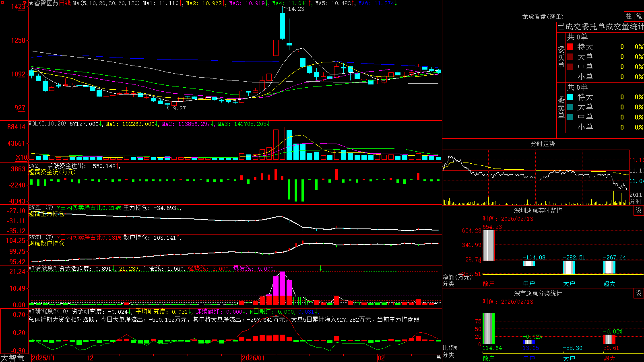Image resolution: width=644 pixels, height=362 pixels.
Task: Click the 2025/11 date marker on time axis
Action: 43,358
